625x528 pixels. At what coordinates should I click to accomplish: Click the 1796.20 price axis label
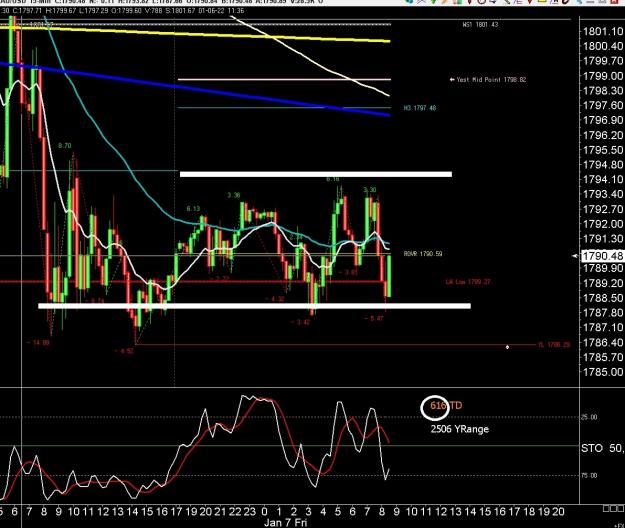pos(603,135)
